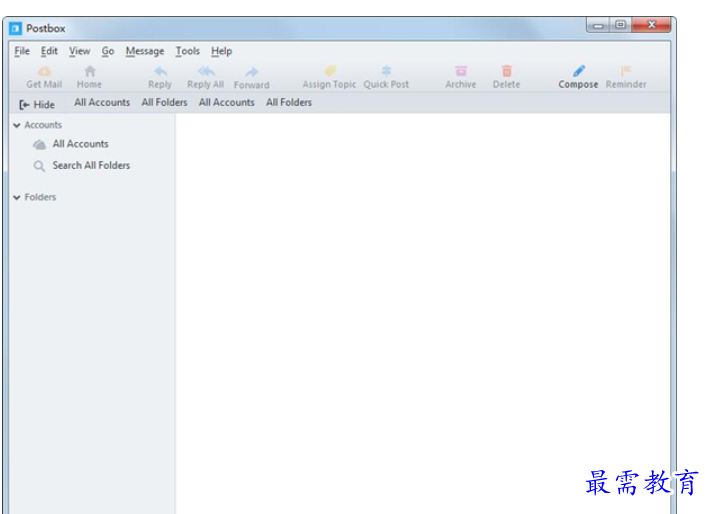Click the Delete trash icon
This screenshot has width=707, height=514.
point(507,71)
